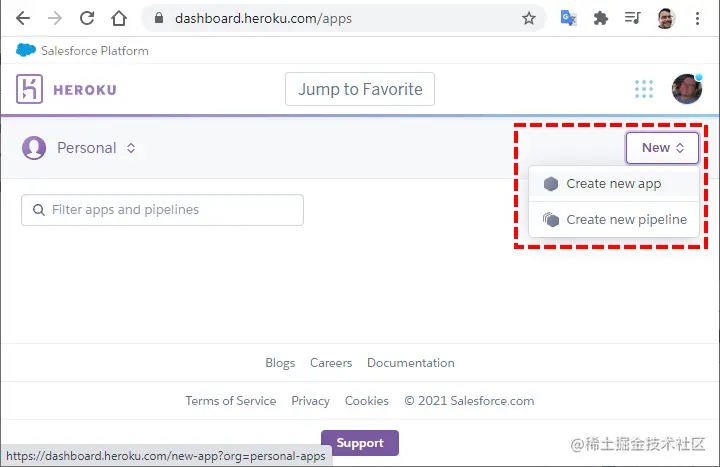Click the purple Support button
The width and height of the screenshot is (720, 467).
click(360, 443)
